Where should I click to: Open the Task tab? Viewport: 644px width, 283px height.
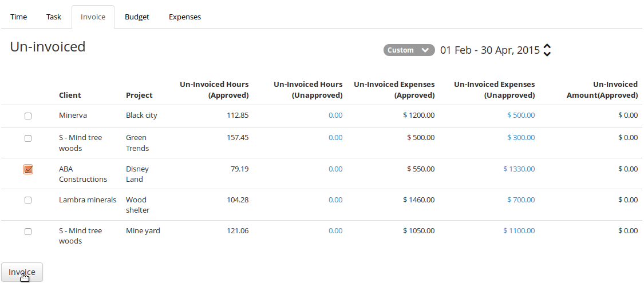tap(54, 17)
